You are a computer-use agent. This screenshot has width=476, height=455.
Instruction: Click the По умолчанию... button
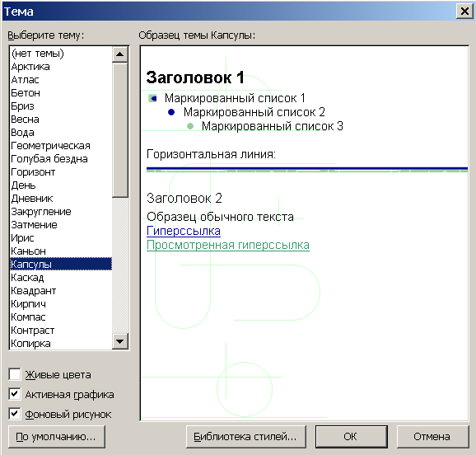(x=57, y=437)
